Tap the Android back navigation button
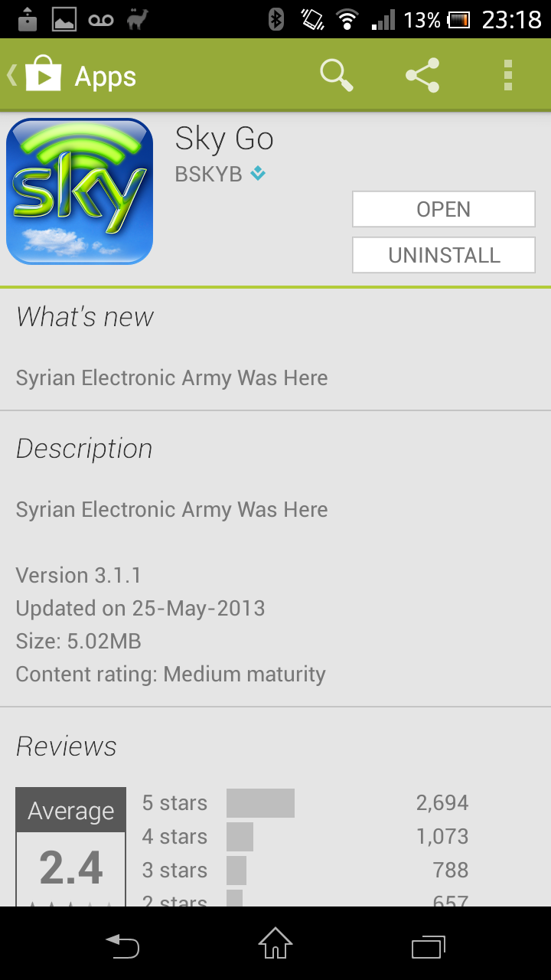The height and width of the screenshot is (980, 551). pyautogui.click(x=122, y=946)
